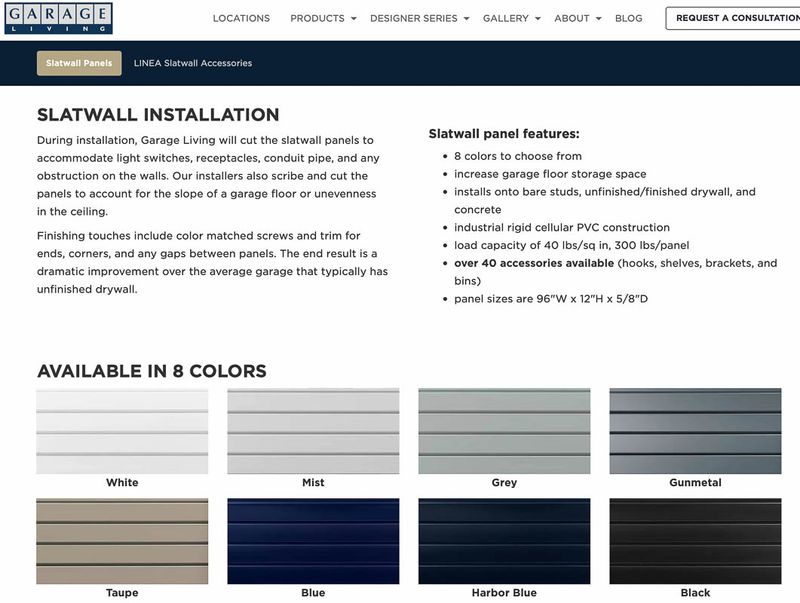Open the Products menu
Viewport: 800px width, 603px height.
tap(317, 18)
